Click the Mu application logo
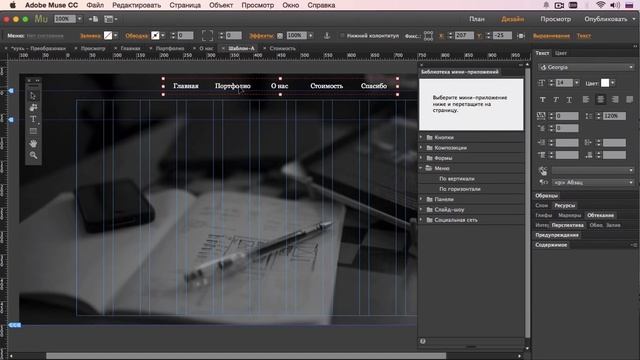The width and height of the screenshot is (640, 360). click(41, 19)
